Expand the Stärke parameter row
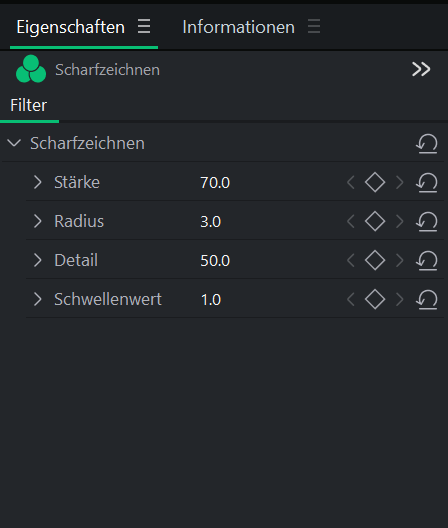 [38, 182]
